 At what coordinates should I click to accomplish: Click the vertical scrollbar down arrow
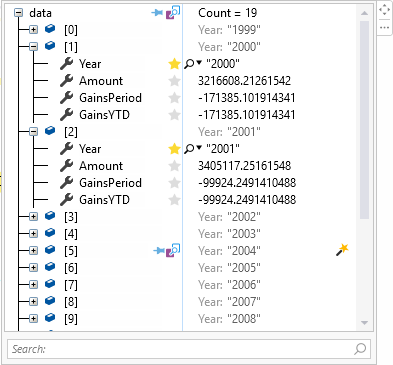click(364, 323)
